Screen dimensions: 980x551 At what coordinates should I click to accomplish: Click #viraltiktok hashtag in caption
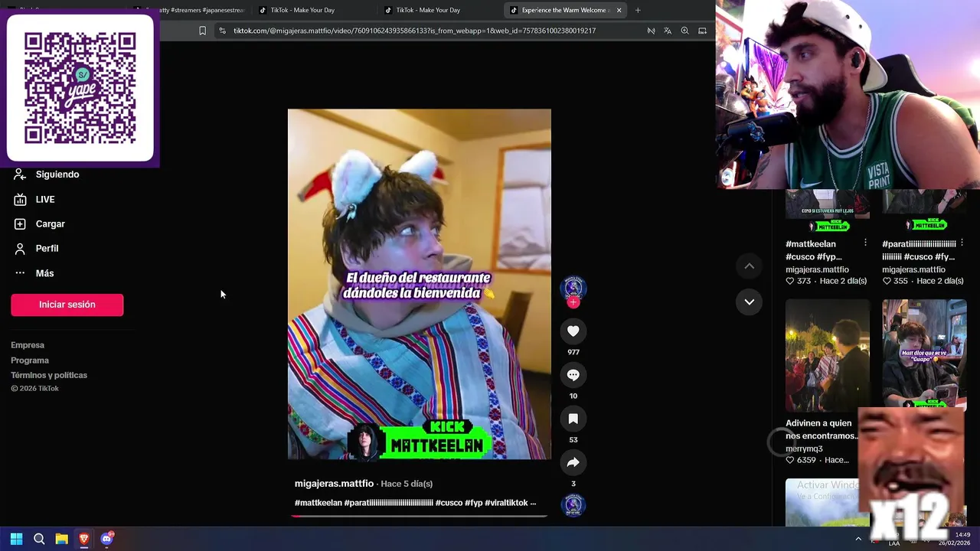tap(506, 503)
